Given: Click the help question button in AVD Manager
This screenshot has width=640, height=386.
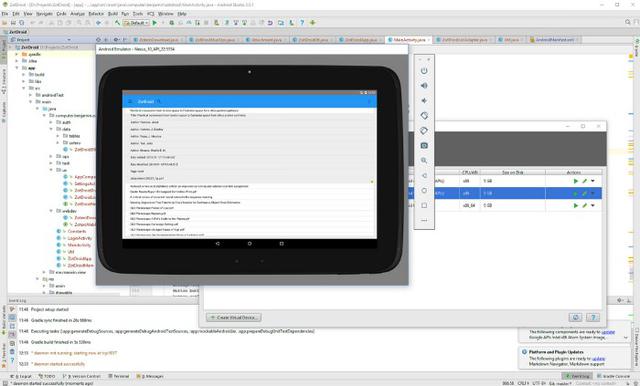Looking at the screenshot, I should [593, 317].
